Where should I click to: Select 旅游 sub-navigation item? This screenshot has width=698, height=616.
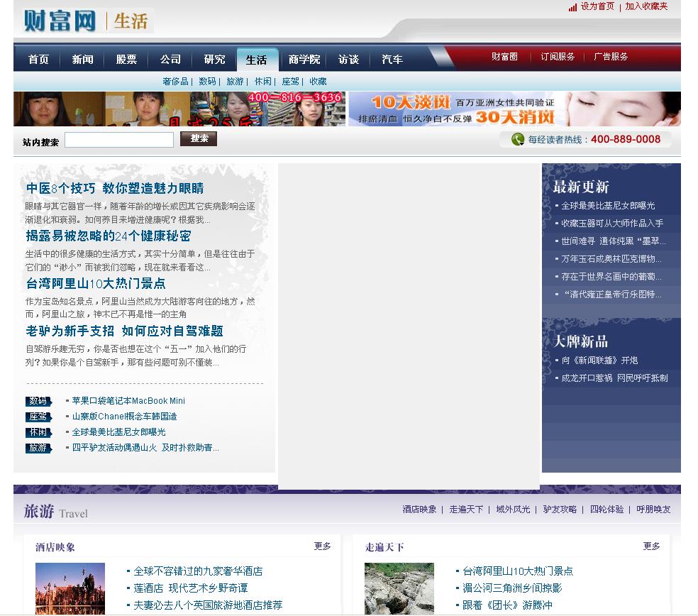click(235, 82)
